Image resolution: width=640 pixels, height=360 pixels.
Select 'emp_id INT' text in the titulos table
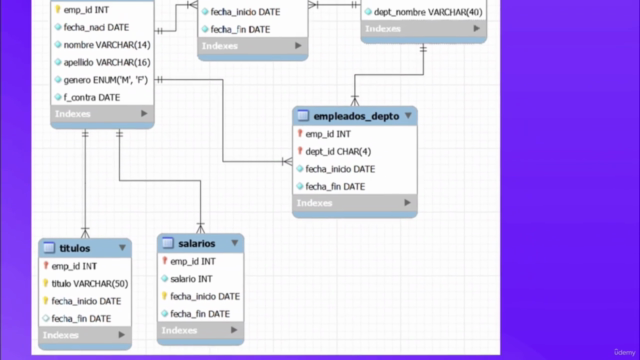point(74,266)
